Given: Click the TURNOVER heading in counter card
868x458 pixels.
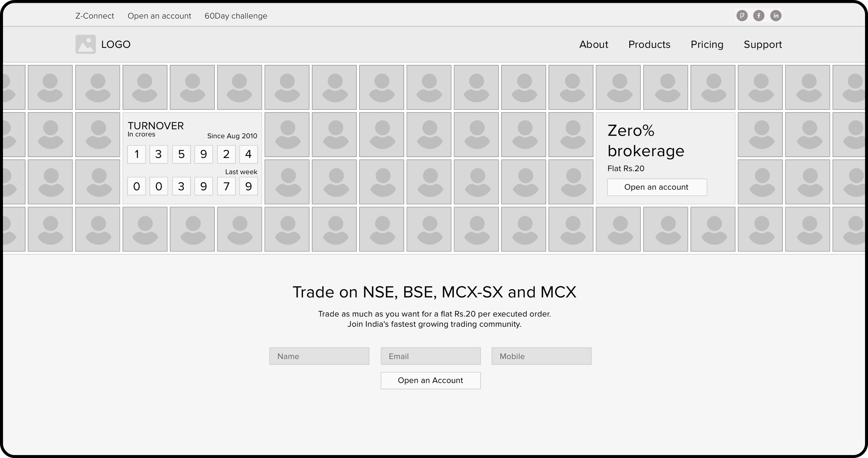Looking at the screenshot, I should click(155, 126).
